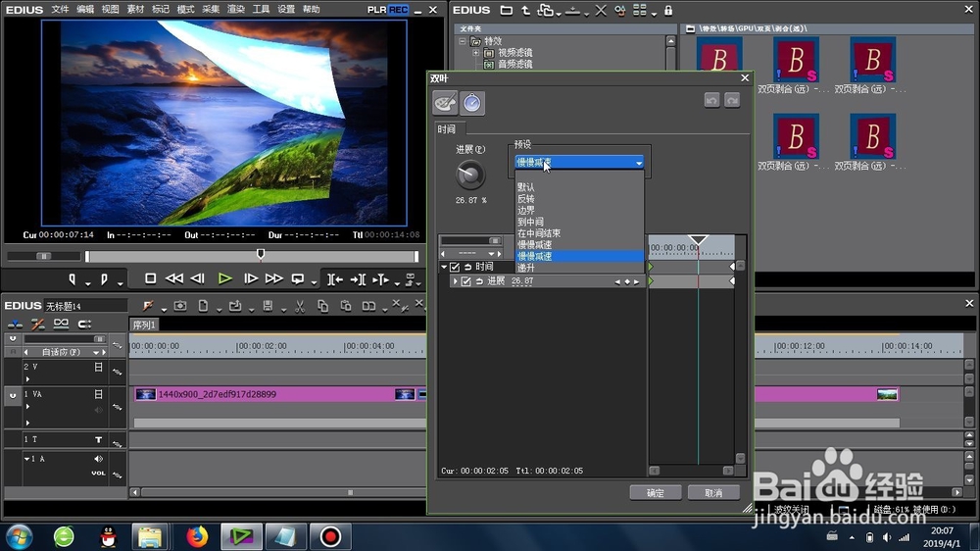Screen dimensions: 980x551
Task: Collapse the 特效 folder in effects tree
Action: (463, 41)
